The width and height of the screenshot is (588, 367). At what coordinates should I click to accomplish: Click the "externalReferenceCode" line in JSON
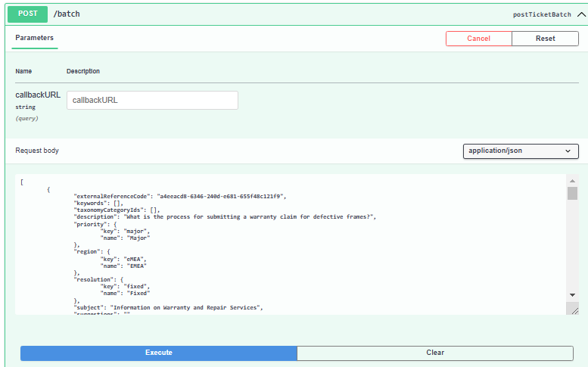click(x=180, y=196)
